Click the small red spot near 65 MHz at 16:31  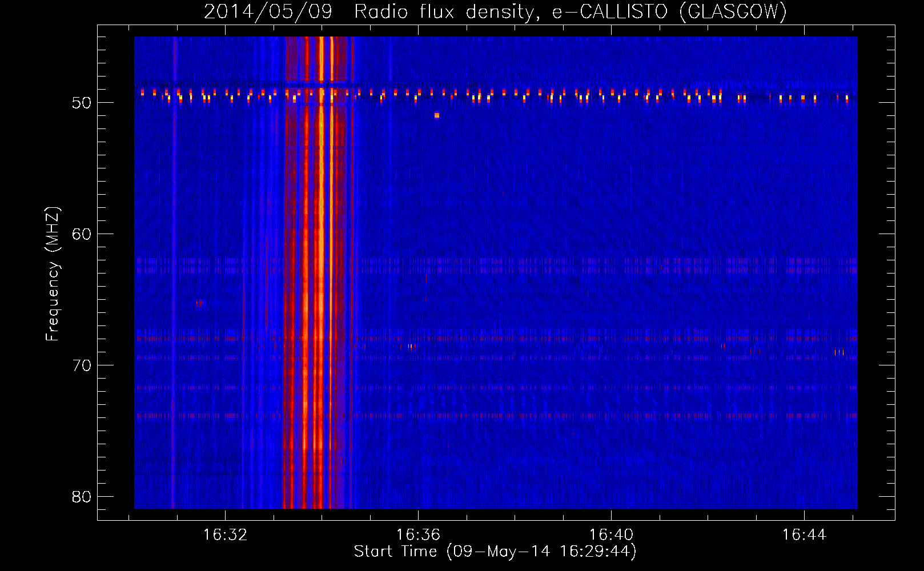199,303
